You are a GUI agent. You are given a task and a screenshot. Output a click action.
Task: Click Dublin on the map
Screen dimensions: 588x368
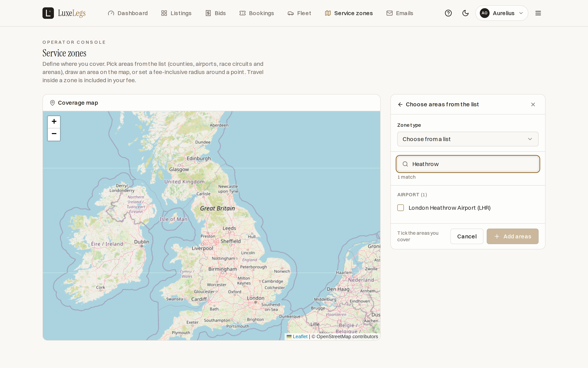[x=142, y=242]
